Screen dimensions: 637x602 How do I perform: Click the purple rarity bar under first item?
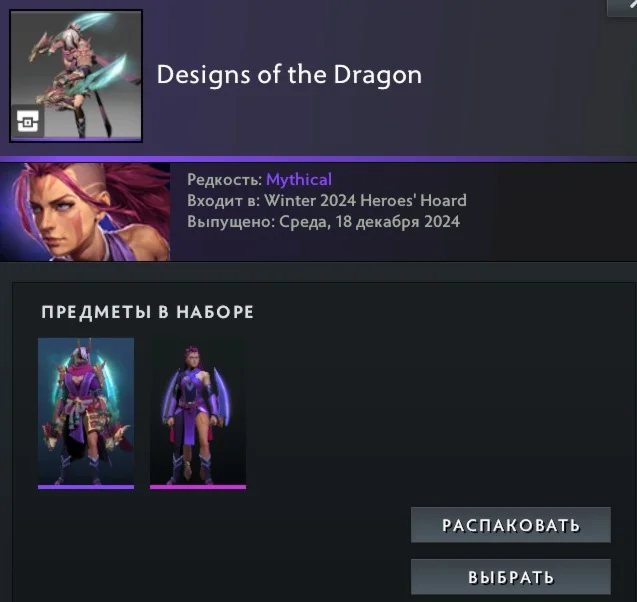[x=86, y=487]
